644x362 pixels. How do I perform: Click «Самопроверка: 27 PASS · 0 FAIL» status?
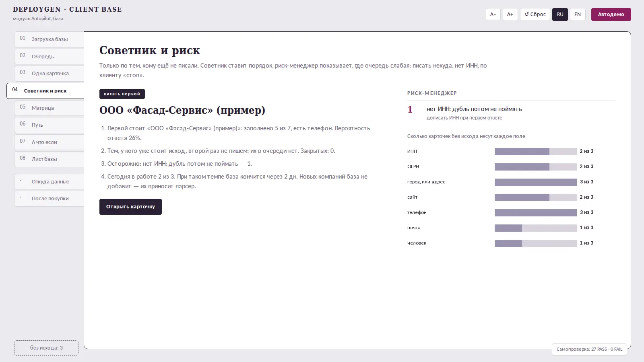589,349
